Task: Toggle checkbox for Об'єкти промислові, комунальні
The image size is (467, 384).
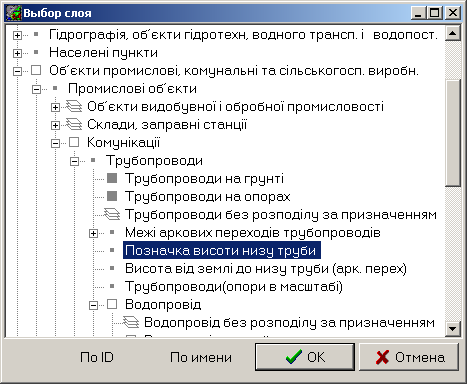Action: (x=36, y=70)
